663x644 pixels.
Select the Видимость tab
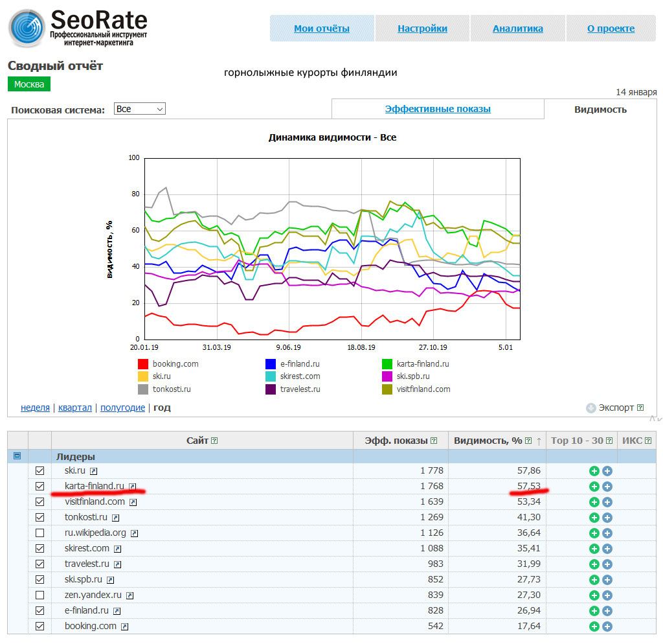pyautogui.click(x=600, y=109)
